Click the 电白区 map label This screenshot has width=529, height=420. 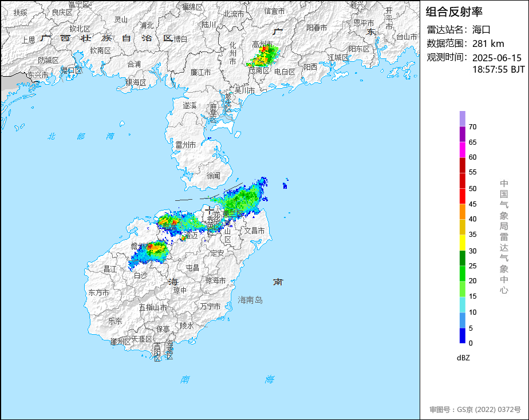click(x=285, y=72)
